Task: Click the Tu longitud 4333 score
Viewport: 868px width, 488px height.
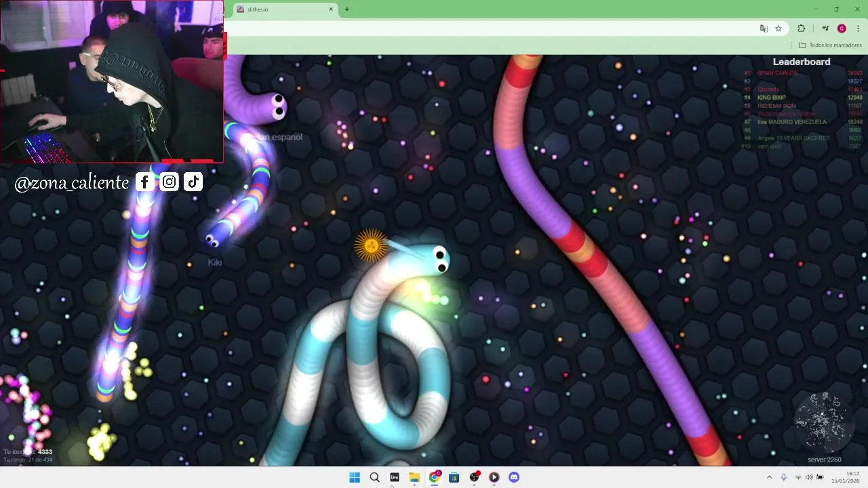Action: (28, 451)
